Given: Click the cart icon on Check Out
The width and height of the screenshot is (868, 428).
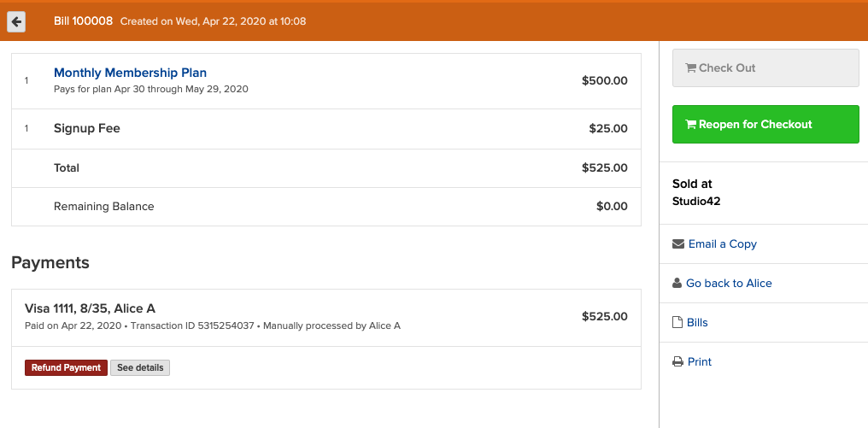Looking at the screenshot, I should pyautogui.click(x=691, y=68).
